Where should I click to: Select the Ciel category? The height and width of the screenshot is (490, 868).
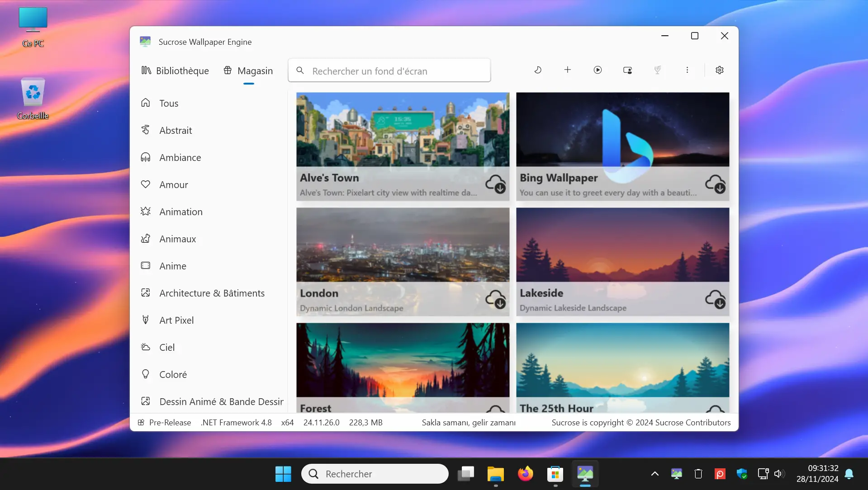coord(209,347)
